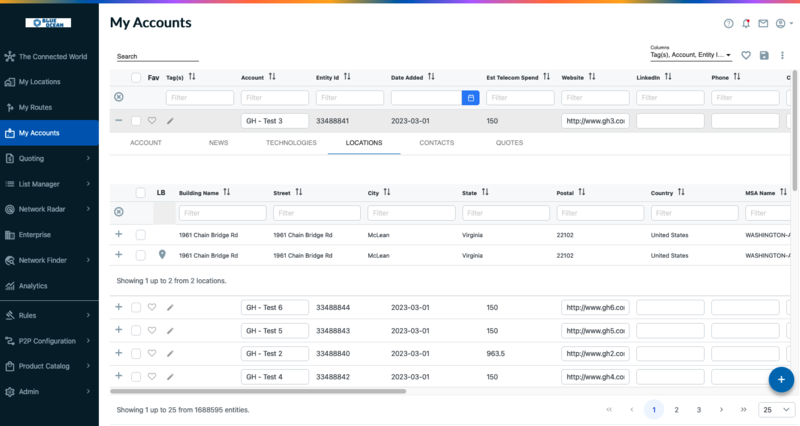
Task: Toggle select-all checkbox in accounts header
Action: point(136,77)
